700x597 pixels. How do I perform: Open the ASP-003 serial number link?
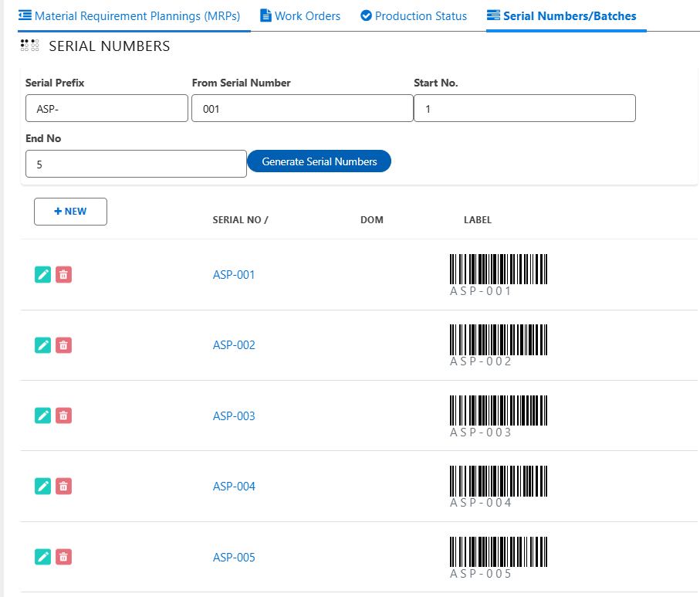click(234, 416)
